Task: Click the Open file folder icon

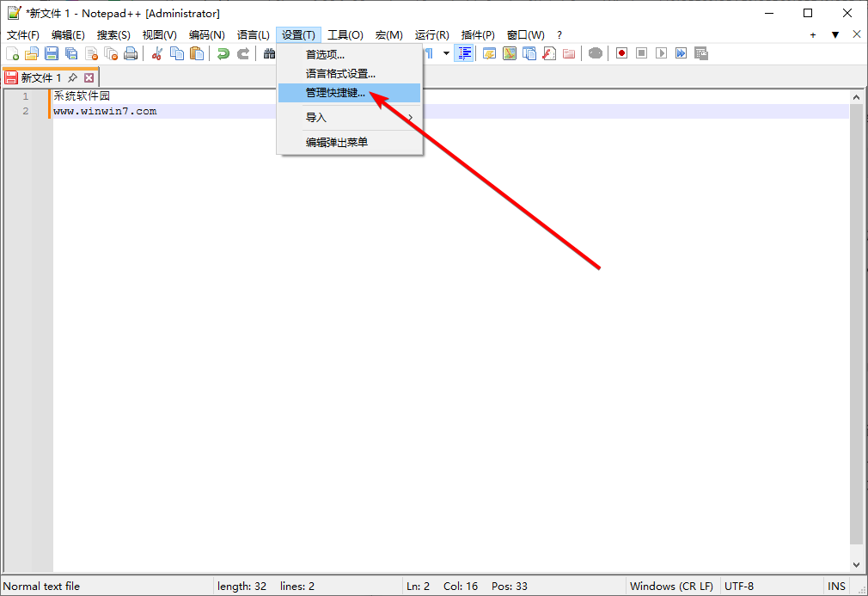Action: (32, 53)
